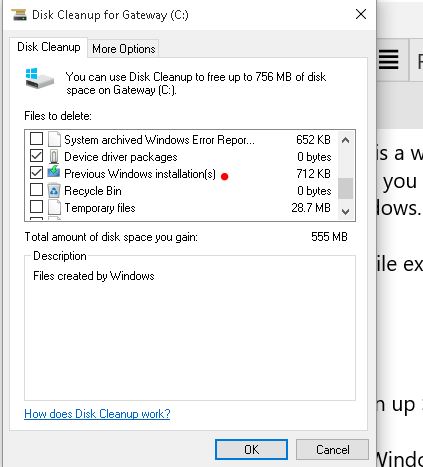The image size is (423, 467).
Task: Switch to the More Options tab
Action: pos(124,49)
